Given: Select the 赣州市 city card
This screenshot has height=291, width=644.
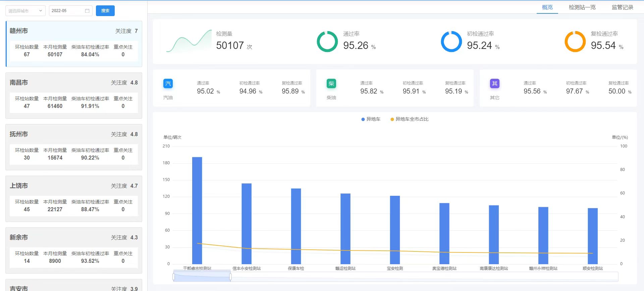Looking at the screenshot, I should (74, 44).
